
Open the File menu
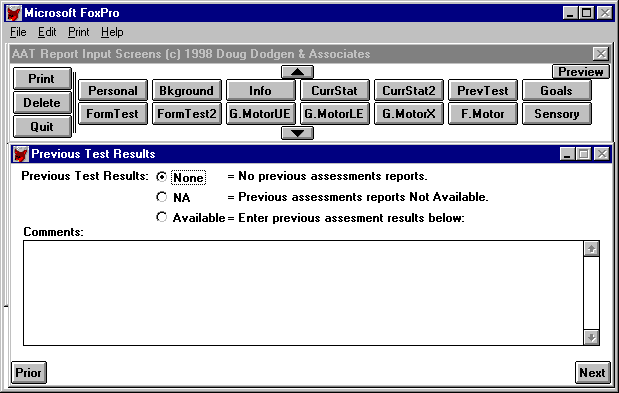(x=18, y=32)
